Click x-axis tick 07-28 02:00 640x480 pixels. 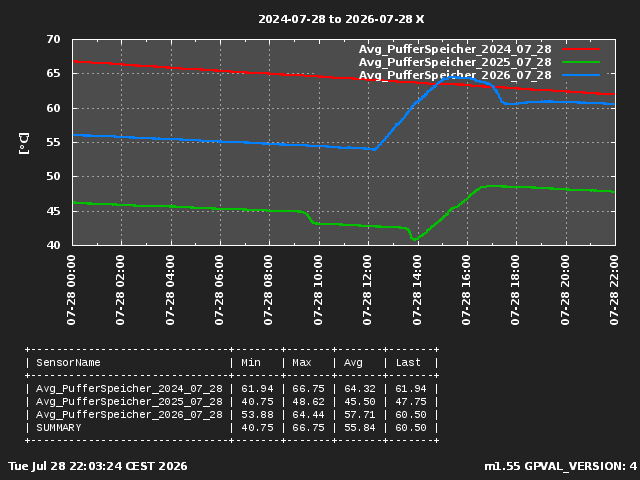[120, 290]
